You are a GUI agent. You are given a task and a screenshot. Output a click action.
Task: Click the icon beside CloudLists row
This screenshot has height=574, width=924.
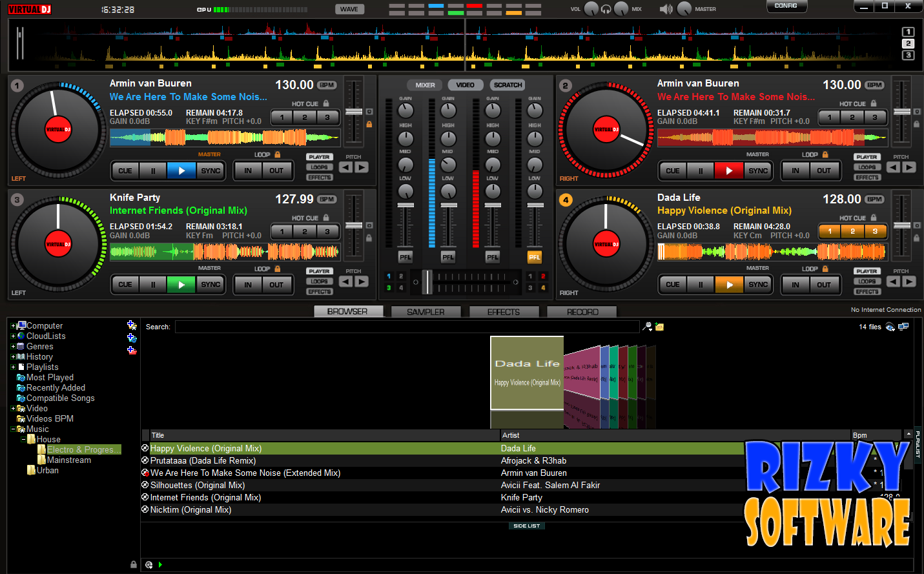[x=132, y=338]
